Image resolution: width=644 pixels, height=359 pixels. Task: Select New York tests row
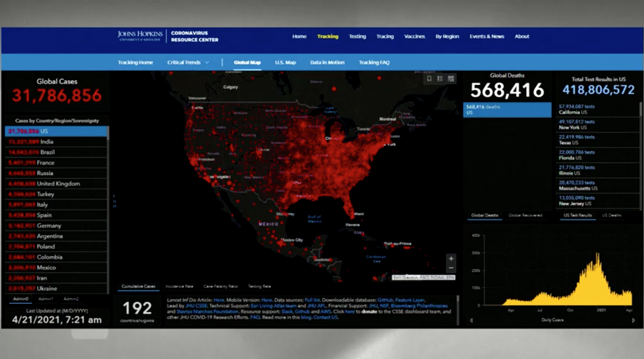tap(598, 125)
